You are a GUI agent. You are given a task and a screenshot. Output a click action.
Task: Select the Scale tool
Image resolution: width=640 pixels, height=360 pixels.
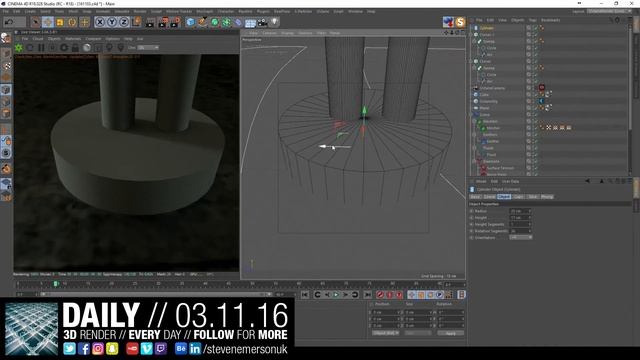[60, 22]
